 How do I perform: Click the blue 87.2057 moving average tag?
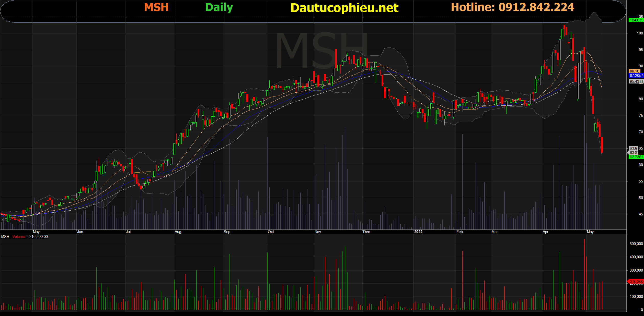(636, 76)
